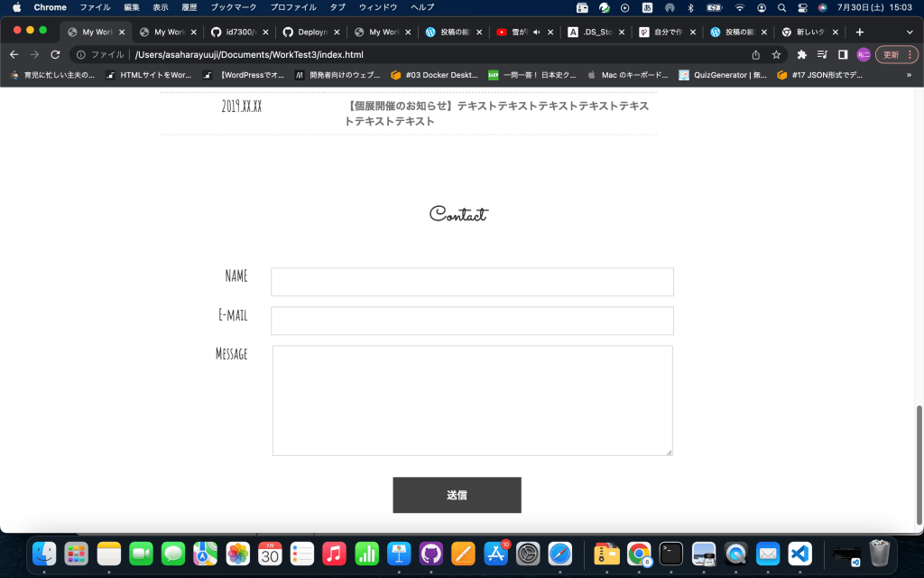Focus the Message textarea
Screen dimensions: 924x578
click(472, 400)
